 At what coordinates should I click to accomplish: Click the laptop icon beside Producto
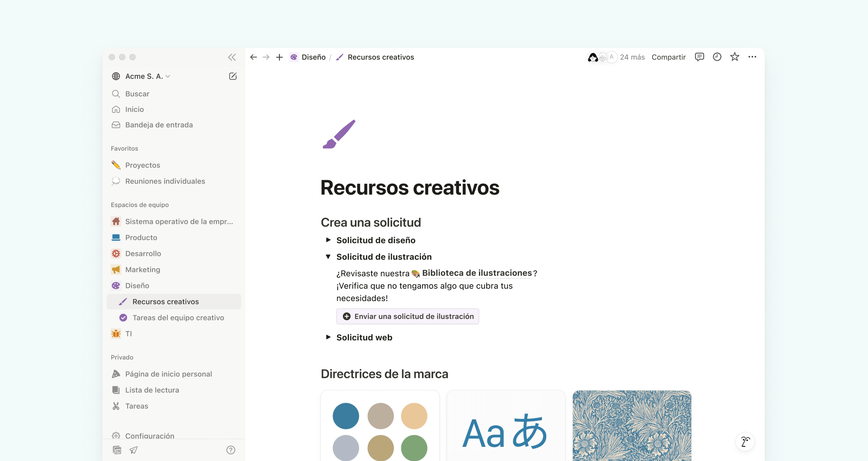pos(116,237)
